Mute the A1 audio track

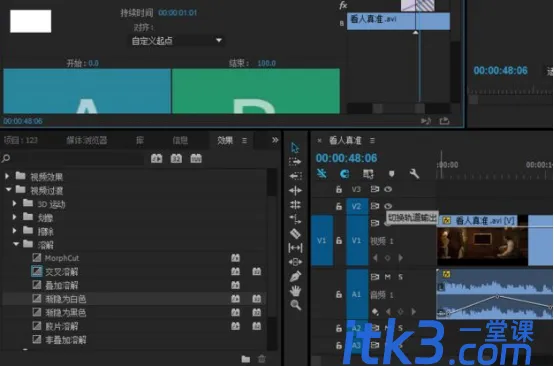388,277
